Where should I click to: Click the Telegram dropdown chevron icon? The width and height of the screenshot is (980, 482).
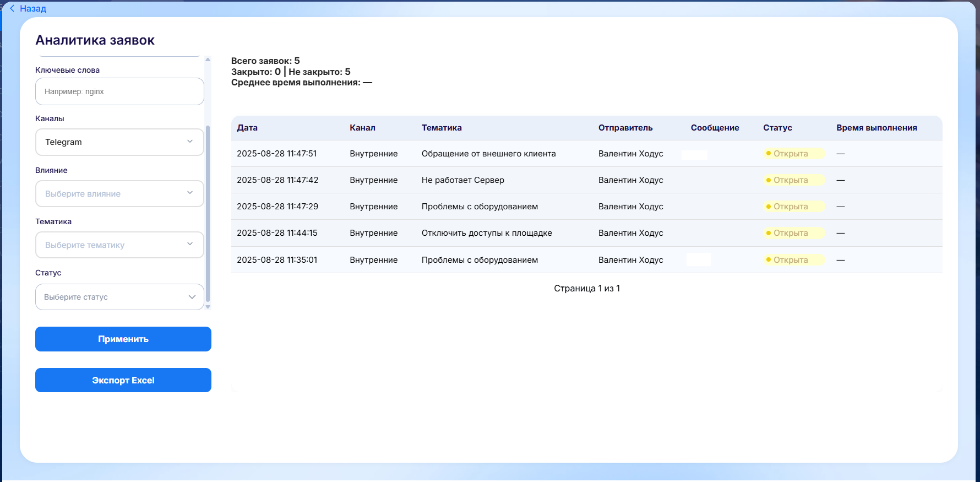190,142
